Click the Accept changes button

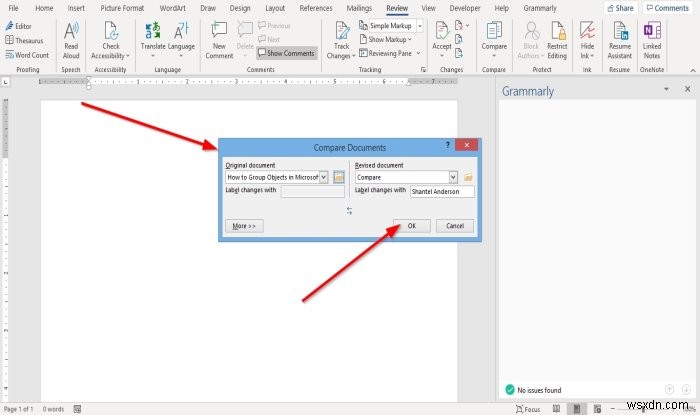pos(442,36)
